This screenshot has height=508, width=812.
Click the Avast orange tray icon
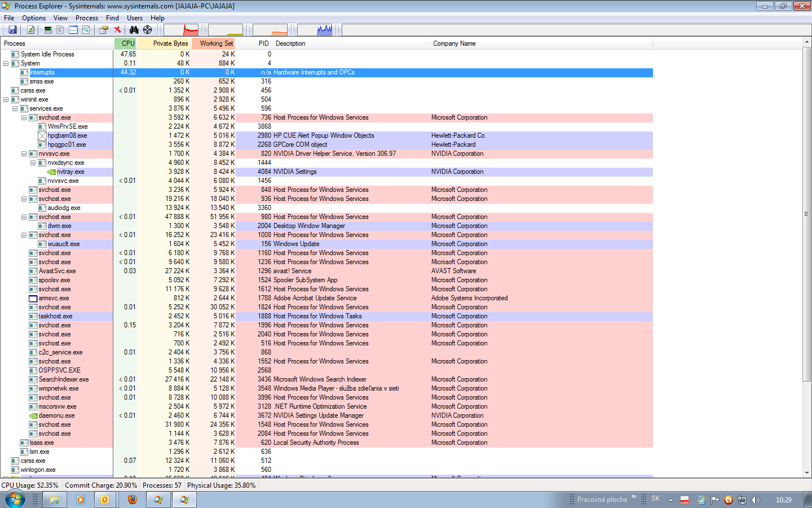(728, 500)
